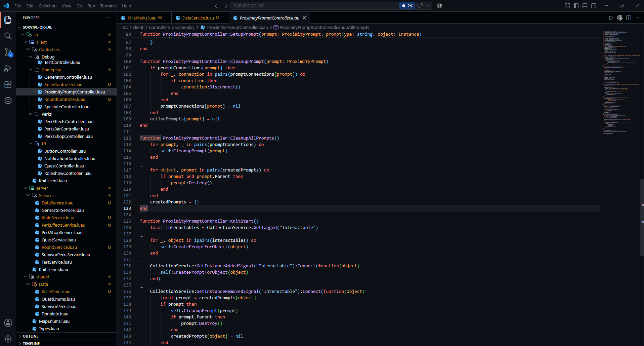The height and width of the screenshot is (346, 644).
Task: Open the Copilot chat icon in title bar
Action: click(x=420, y=6)
